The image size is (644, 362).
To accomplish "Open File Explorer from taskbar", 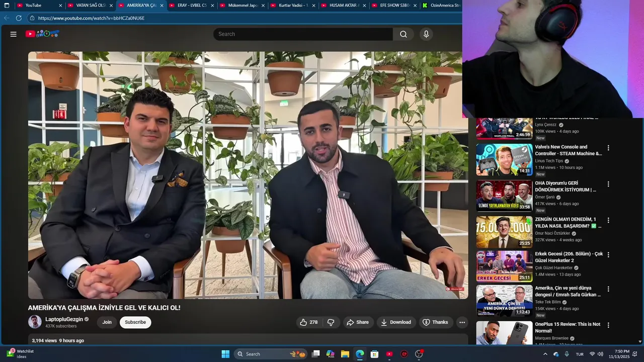I will (345, 354).
